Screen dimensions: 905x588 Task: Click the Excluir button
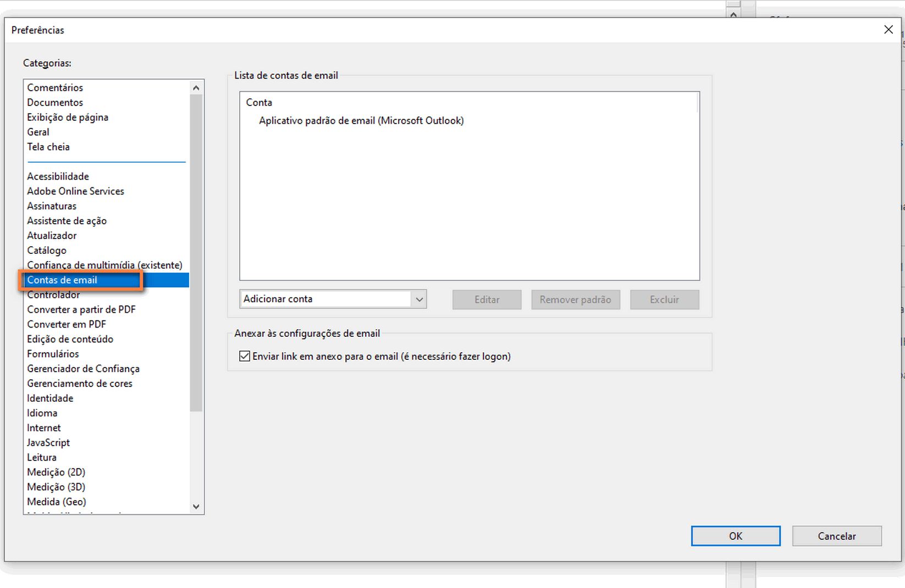665,300
